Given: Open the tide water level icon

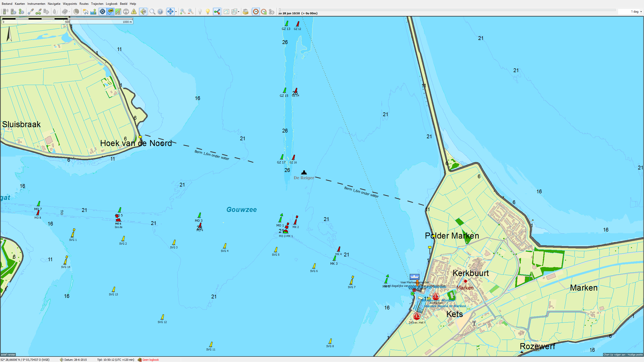Looking at the screenshot, I should [93, 12].
